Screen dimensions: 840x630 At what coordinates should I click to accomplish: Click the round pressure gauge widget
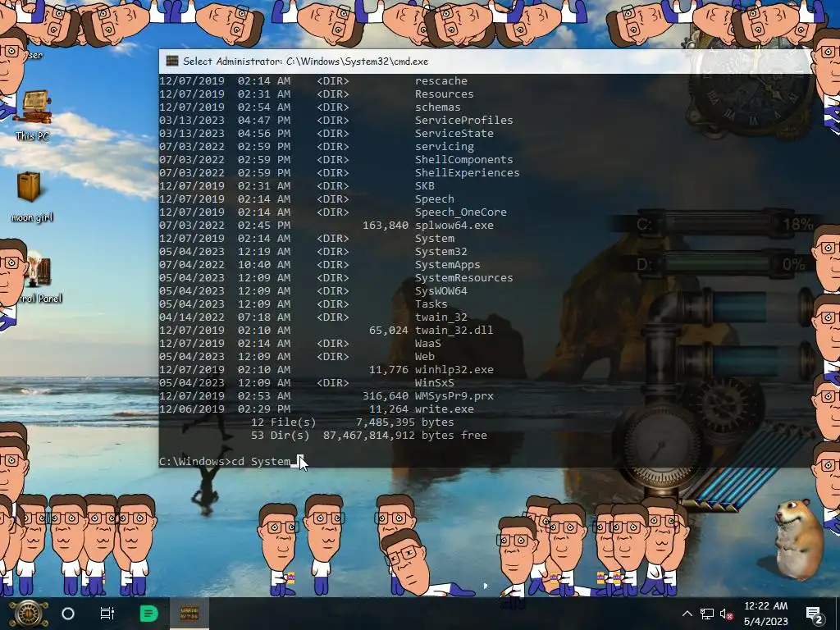(660, 444)
